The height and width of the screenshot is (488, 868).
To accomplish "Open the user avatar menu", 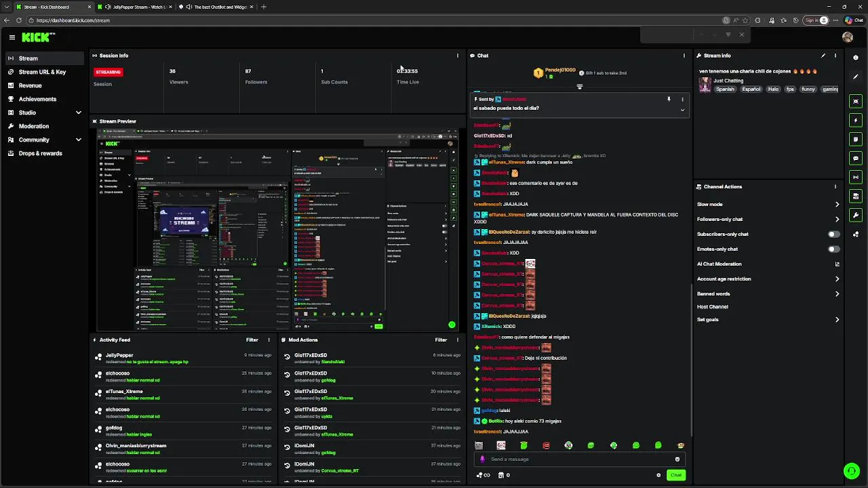I will 848,37.
